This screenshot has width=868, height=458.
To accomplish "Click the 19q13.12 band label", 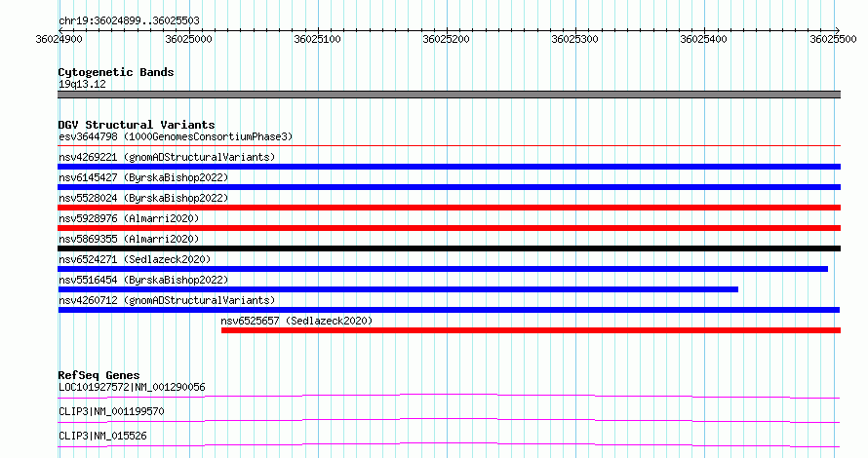I will point(82,84).
